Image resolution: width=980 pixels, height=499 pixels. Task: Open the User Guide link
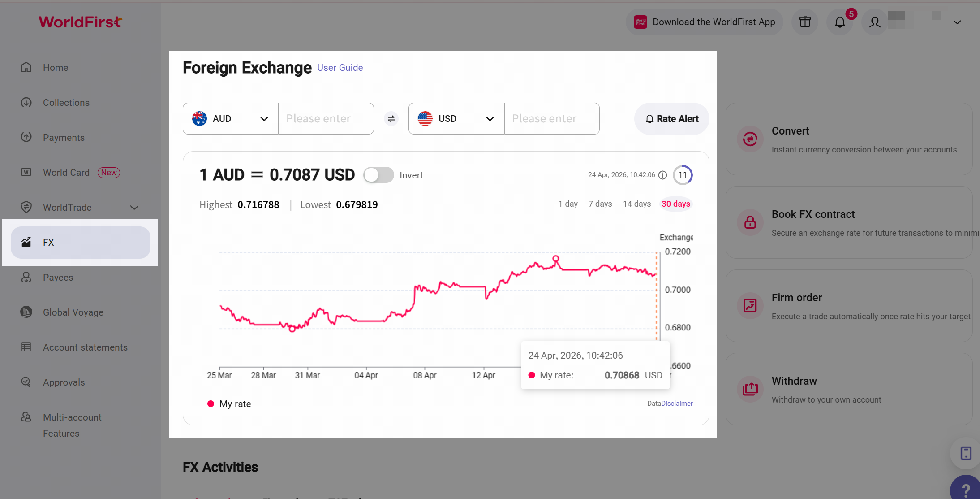340,68
